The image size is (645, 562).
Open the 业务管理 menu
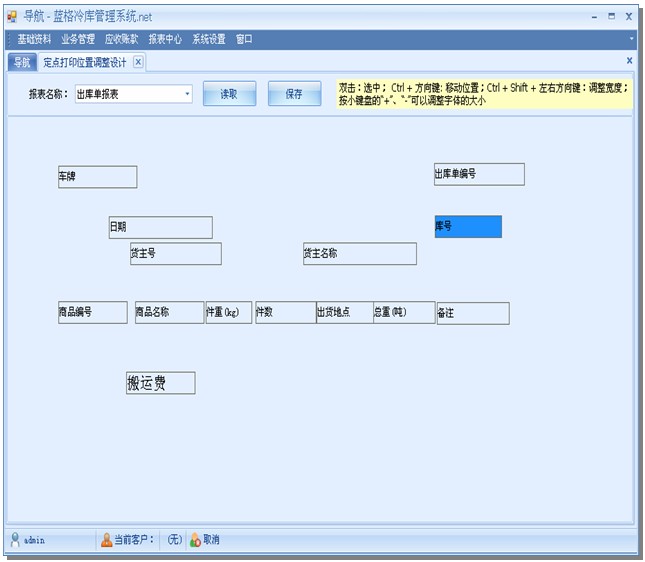[78, 39]
